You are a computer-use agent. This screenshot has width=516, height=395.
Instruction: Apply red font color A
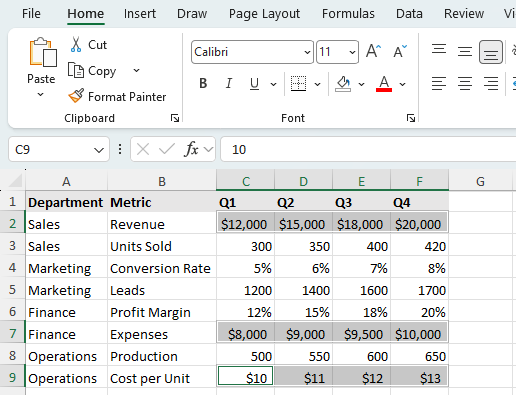coord(384,84)
